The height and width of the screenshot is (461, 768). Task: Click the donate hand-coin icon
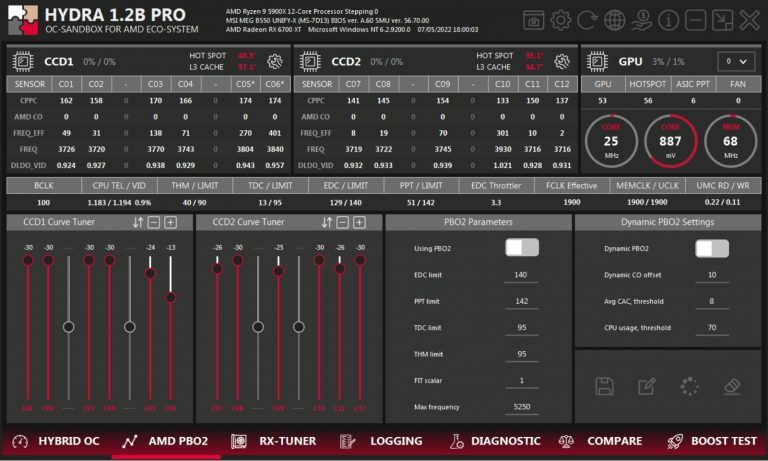pos(641,21)
